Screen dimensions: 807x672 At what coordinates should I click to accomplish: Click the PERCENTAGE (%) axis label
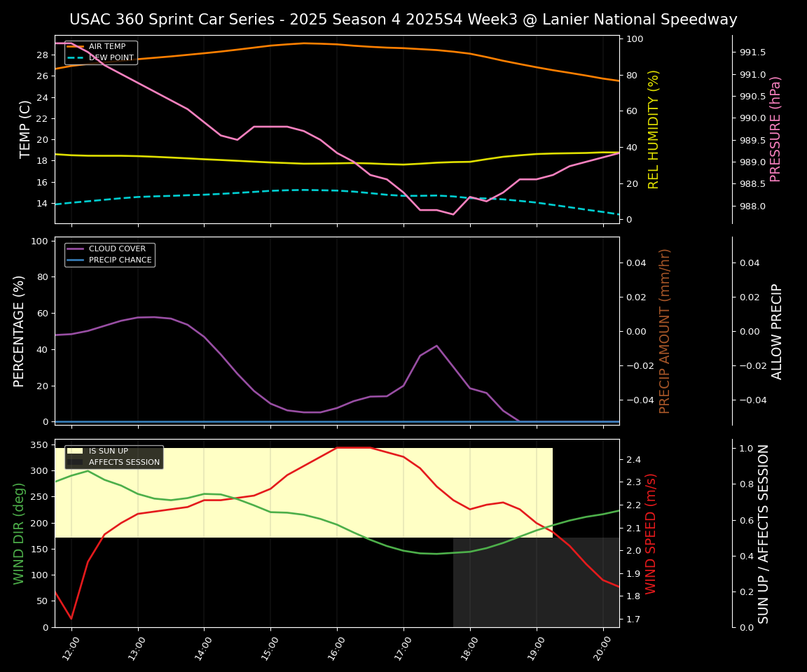(x=20, y=330)
